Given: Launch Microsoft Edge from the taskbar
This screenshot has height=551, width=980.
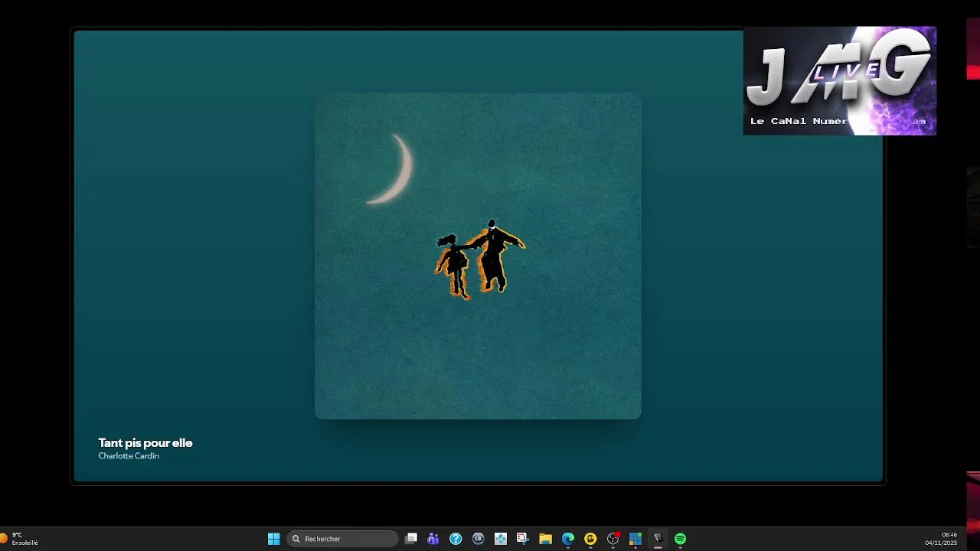Looking at the screenshot, I should coord(568,539).
